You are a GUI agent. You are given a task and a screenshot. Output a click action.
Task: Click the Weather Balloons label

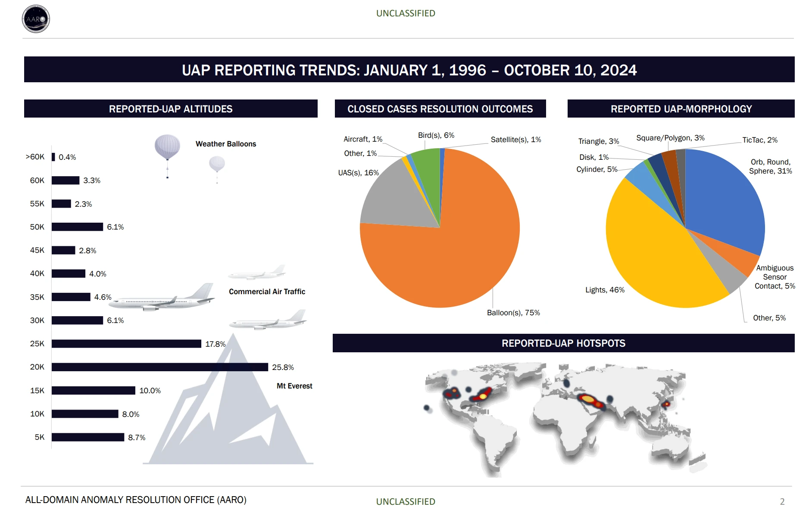coord(226,144)
